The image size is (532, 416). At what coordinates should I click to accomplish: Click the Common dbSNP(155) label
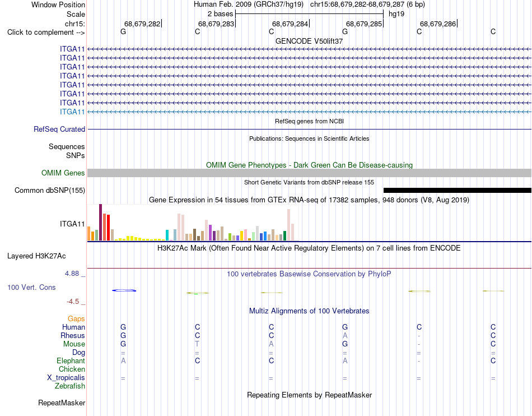click(x=49, y=191)
